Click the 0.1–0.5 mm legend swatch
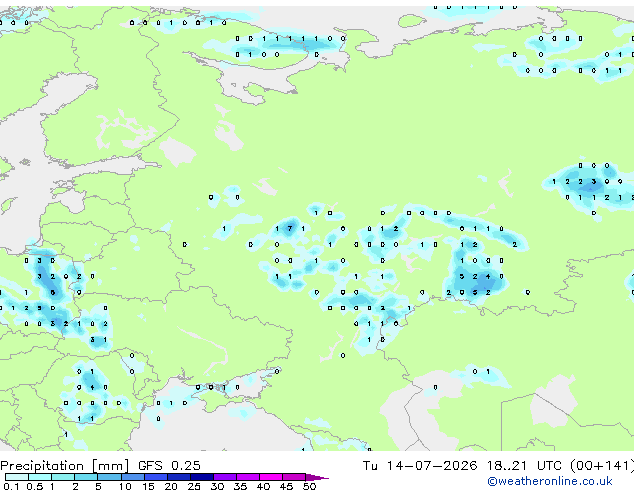This screenshot has height=490, width=634. coord(17,477)
